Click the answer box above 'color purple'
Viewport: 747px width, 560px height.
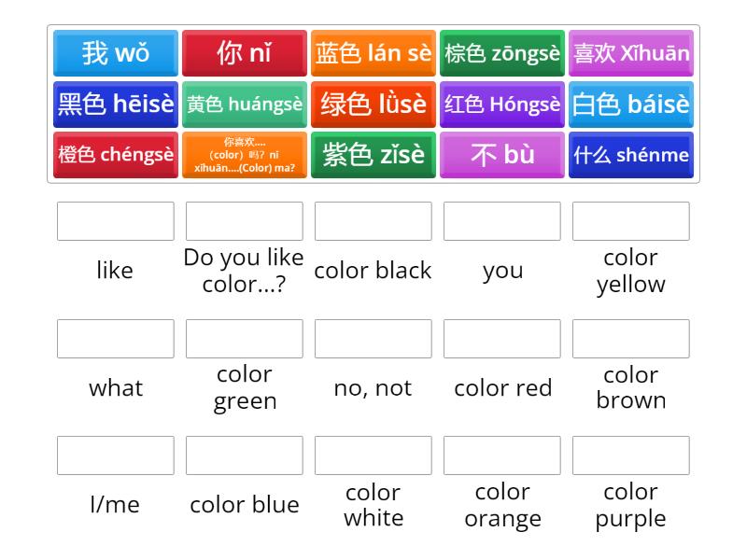[x=631, y=455]
